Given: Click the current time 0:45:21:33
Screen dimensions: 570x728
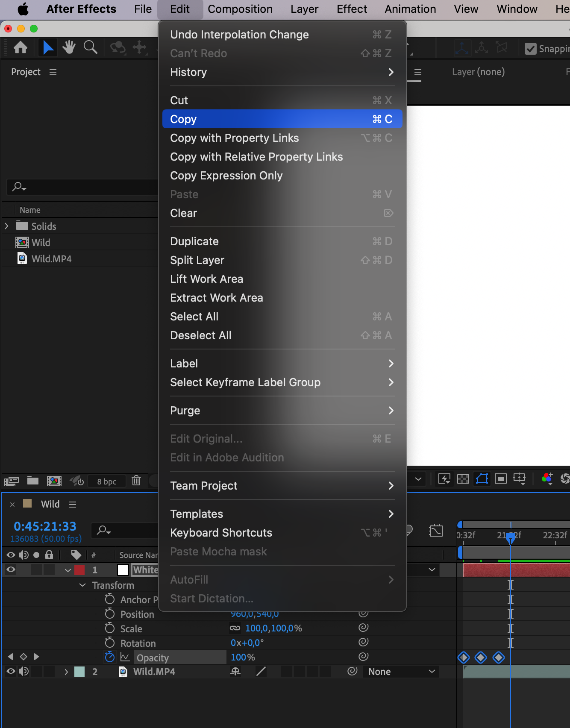Looking at the screenshot, I should click(x=45, y=526).
